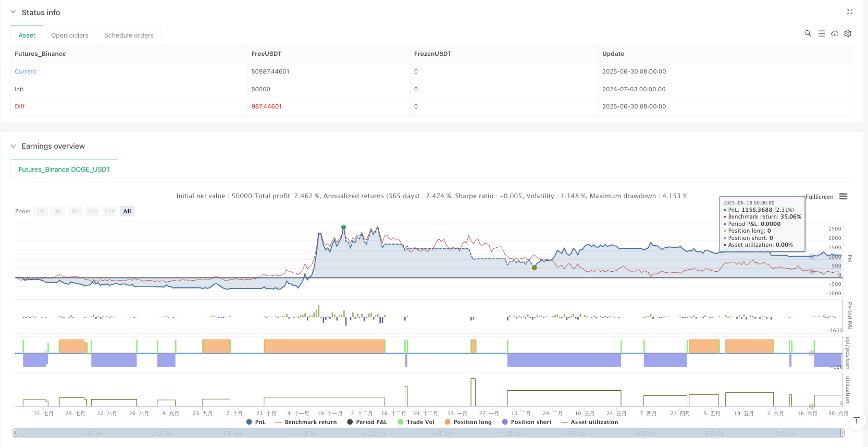This screenshot has height=447, width=868.
Task: Click the left handle of the range navigator
Action: click(x=15, y=432)
